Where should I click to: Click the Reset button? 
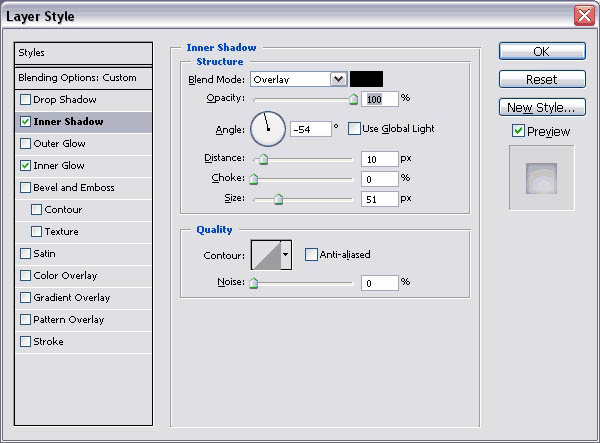click(x=541, y=79)
